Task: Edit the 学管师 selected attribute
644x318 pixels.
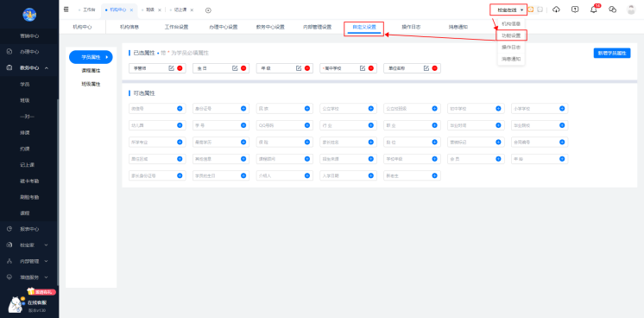Action: (x=171, y=68)
